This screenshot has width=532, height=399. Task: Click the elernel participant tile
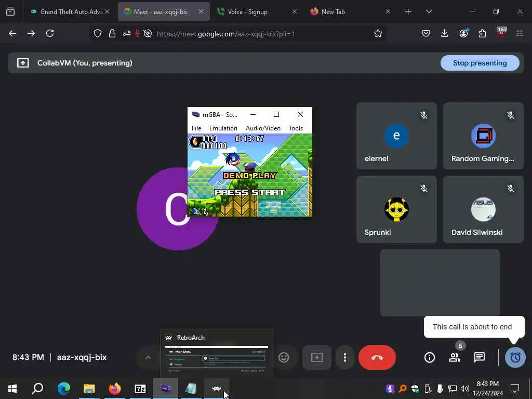[396, 136]
